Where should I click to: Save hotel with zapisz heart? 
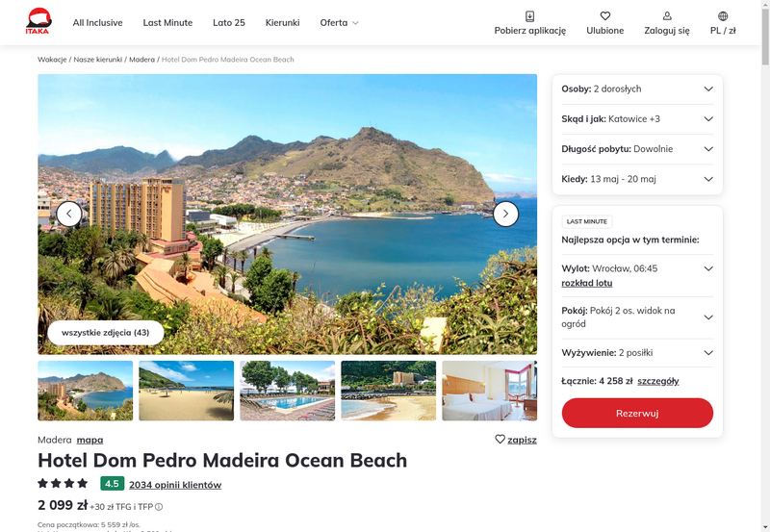click(x=500, y=440)
